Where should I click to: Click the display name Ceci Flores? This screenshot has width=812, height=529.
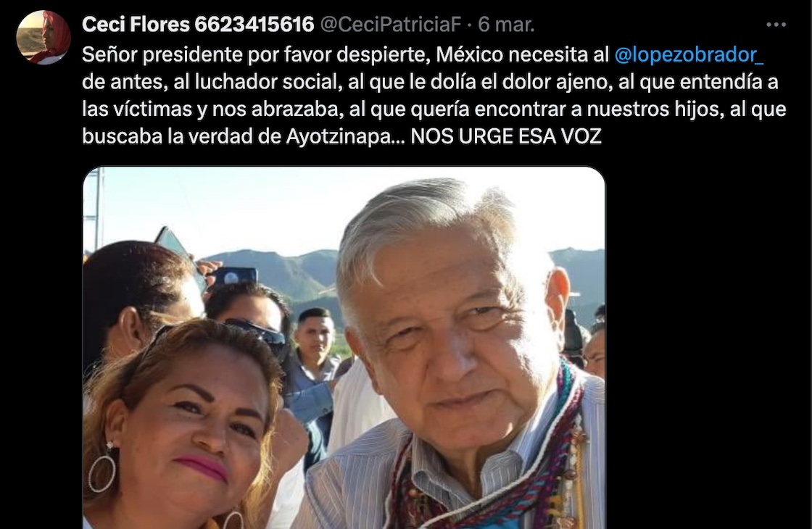(136, 25)
